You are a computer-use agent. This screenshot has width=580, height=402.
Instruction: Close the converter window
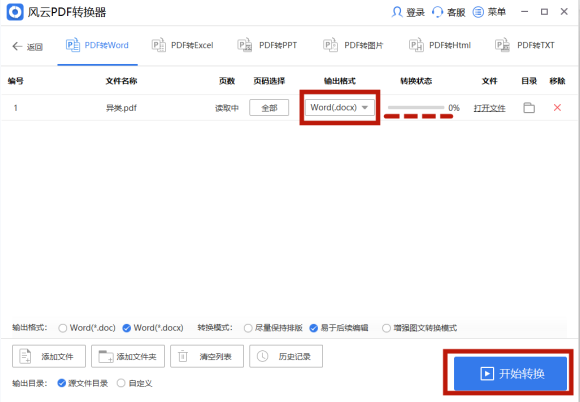564,12
